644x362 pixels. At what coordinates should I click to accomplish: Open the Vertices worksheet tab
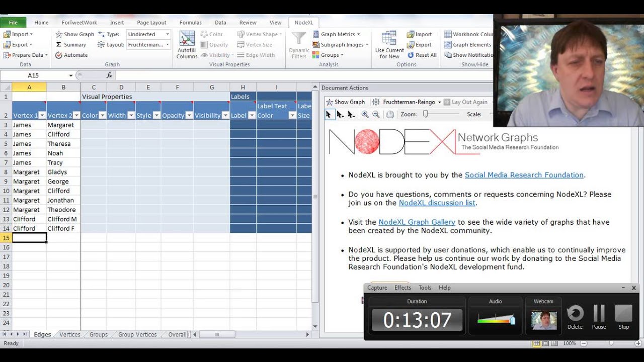[70, 334]
